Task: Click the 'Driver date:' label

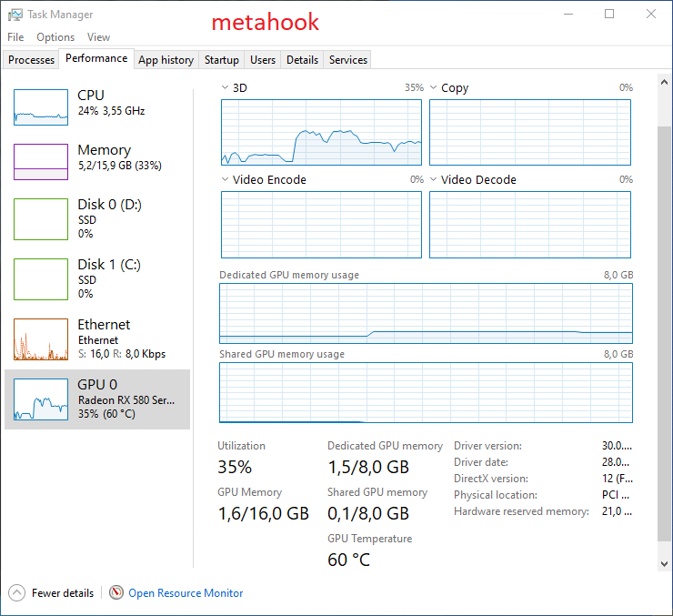Action: tap(481, 462)
